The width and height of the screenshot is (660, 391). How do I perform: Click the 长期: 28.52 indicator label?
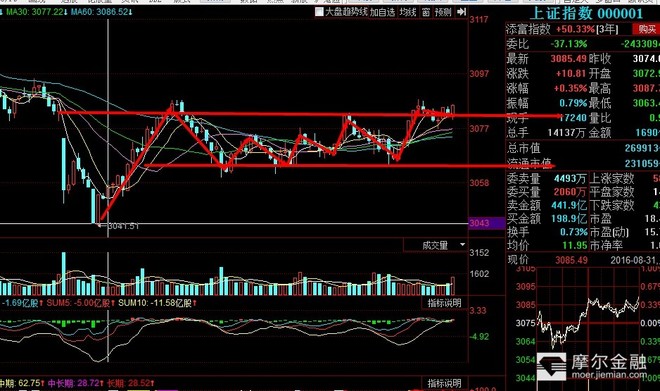click(130, 383)
